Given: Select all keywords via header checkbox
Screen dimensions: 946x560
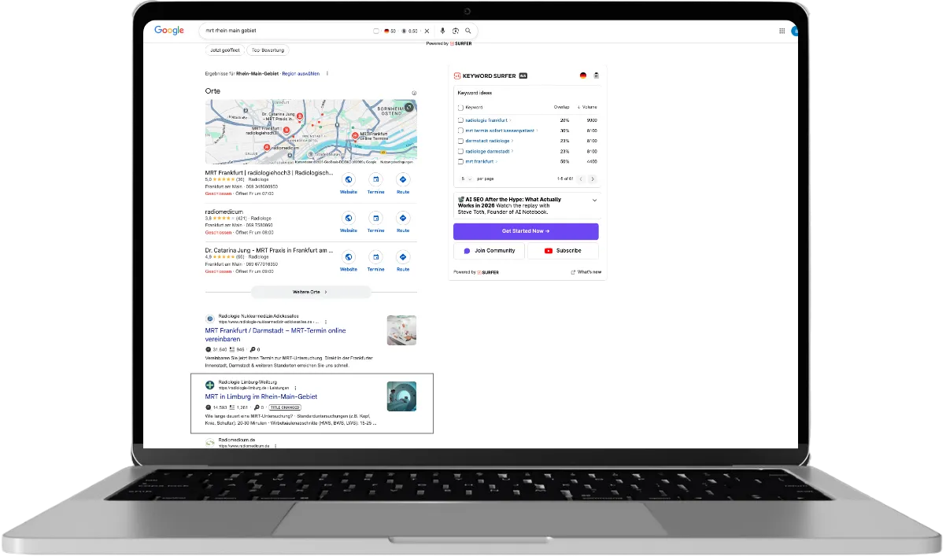Looking at the screenshot, I should [460, 107].
